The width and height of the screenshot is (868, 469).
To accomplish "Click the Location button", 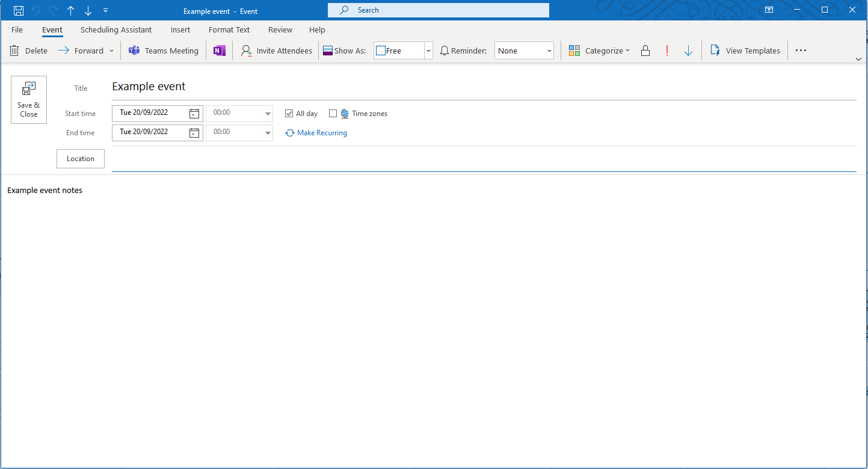I will click(x=81, y=159).
